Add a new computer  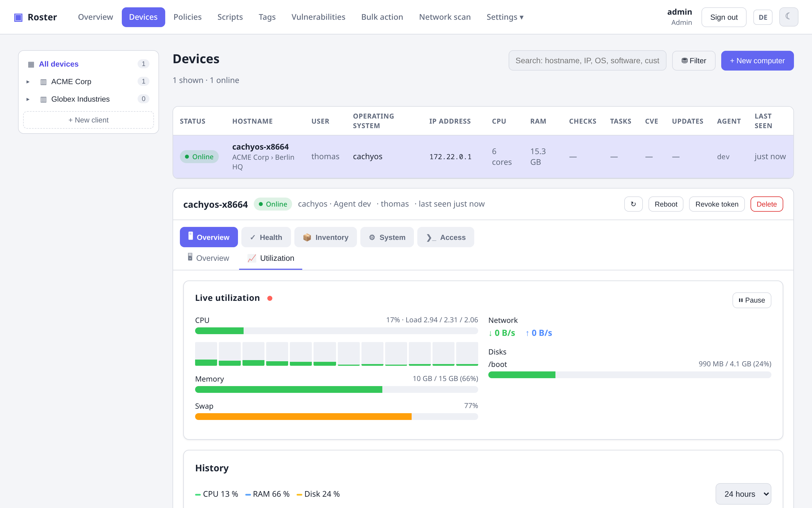pos(757,60)
